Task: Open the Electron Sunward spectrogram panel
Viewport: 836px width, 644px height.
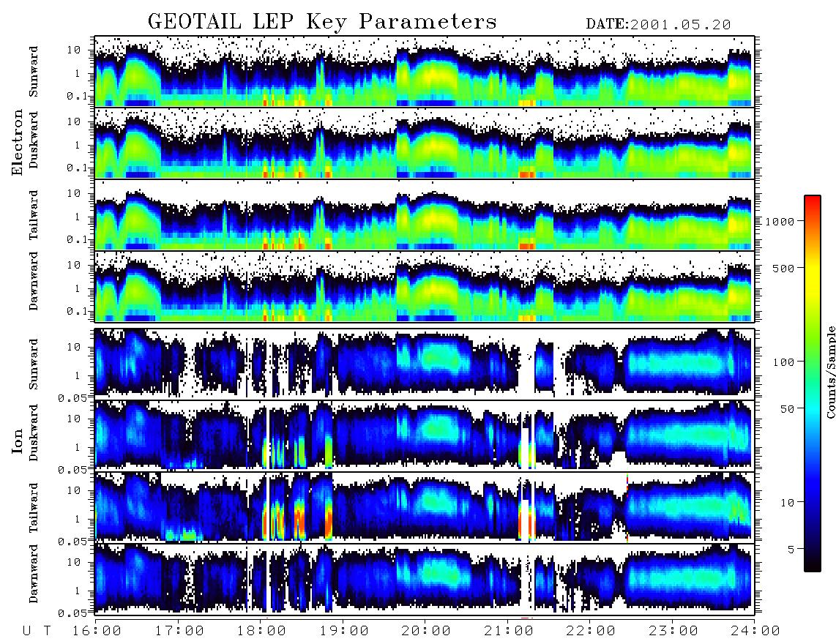Action: click(425, 71)
